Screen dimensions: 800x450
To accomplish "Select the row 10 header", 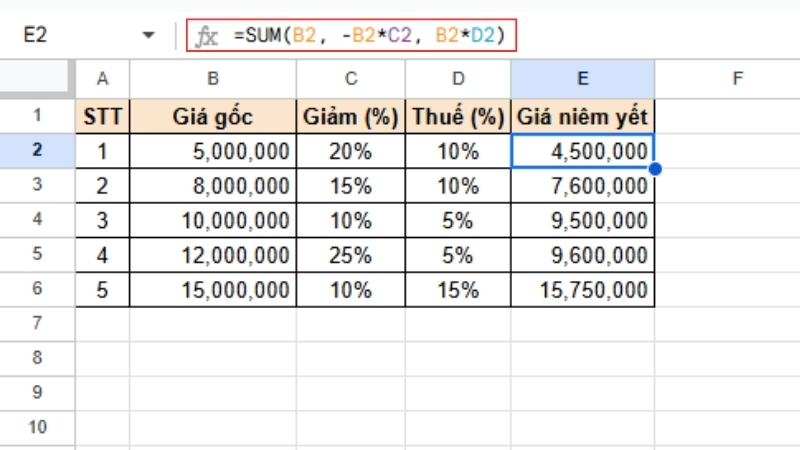I will coord(37,428).
